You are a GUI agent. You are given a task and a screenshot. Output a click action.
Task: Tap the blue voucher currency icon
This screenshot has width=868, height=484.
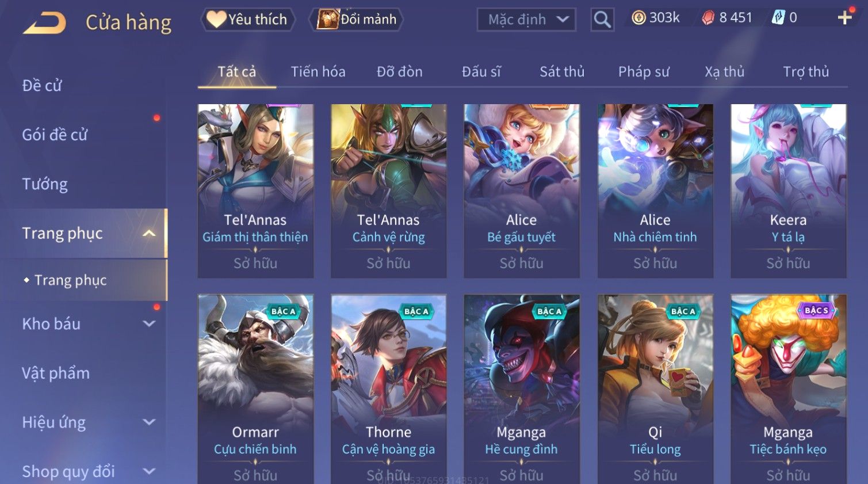click(x=778, y=18)
